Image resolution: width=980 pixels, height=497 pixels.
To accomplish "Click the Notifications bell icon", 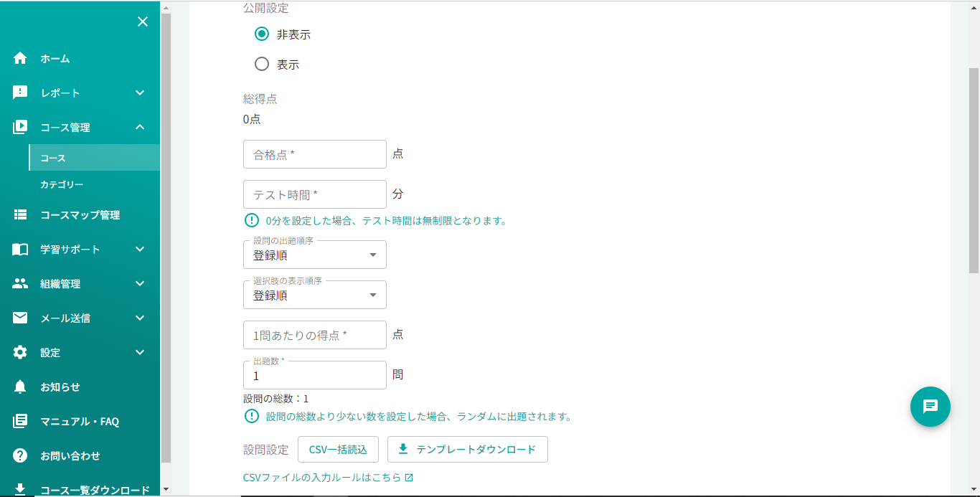I will tap(20, 387).
